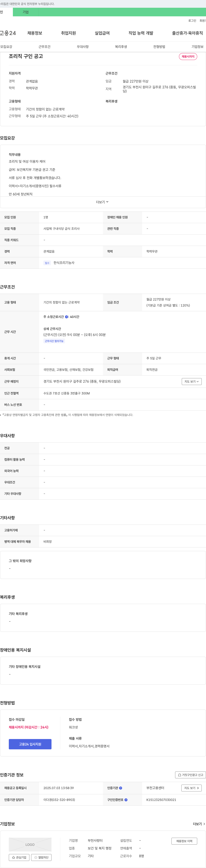Select the text '사업체 구내식당 급식 조리사'
Screen dimensions: 206x868
[62, 229]
